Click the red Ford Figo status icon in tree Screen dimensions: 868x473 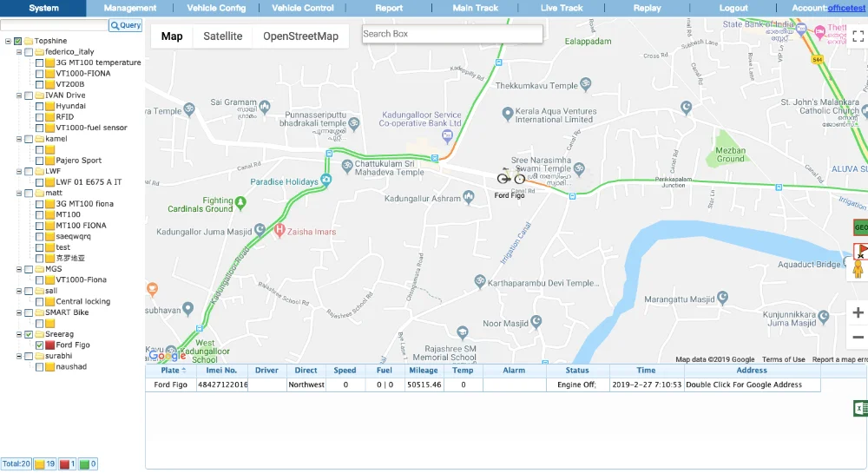tap(49, 345)
